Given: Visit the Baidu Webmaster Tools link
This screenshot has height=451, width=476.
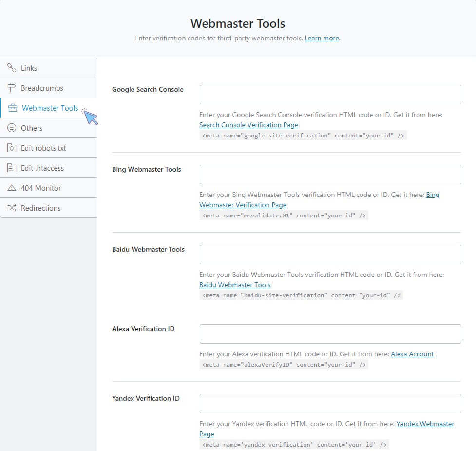Looking at the screenshot, I should pyautogui.click(x=235, y=285).
